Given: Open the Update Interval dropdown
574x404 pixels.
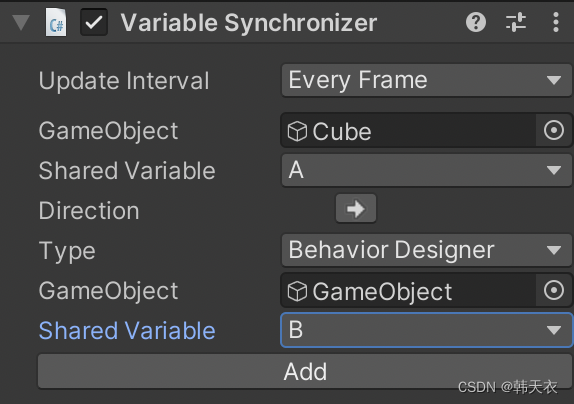Looking at the screenshot, I should [426, 80].
